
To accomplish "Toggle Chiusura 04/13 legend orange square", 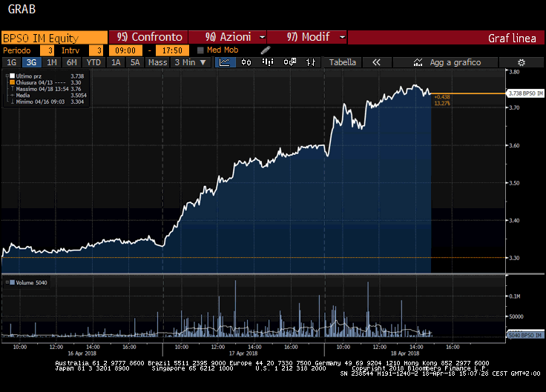I will (x=12, y=82).
